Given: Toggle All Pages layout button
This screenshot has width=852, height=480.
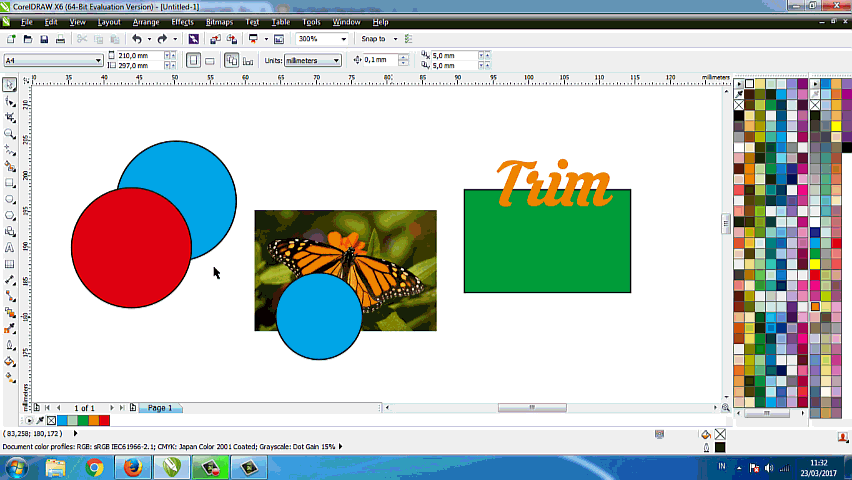Looking at the screenshot, I should point(231,60).
